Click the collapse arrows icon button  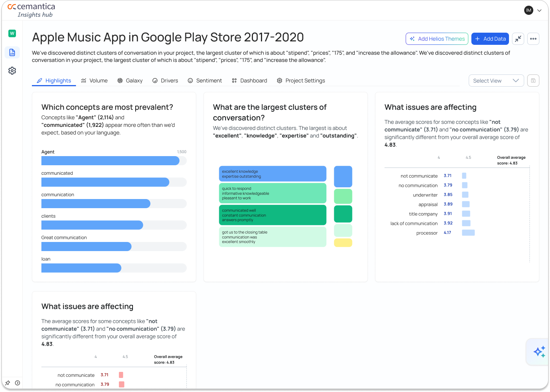[518, 39]
